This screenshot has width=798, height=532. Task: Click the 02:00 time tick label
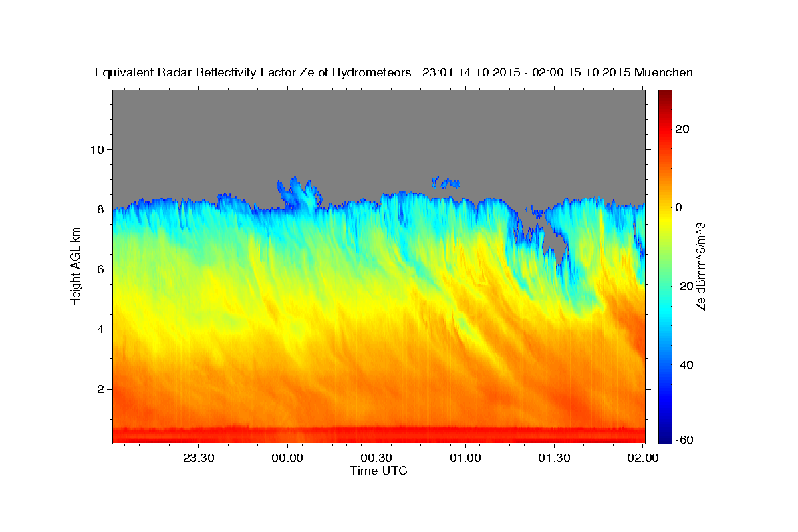click(x=642, y=458)
